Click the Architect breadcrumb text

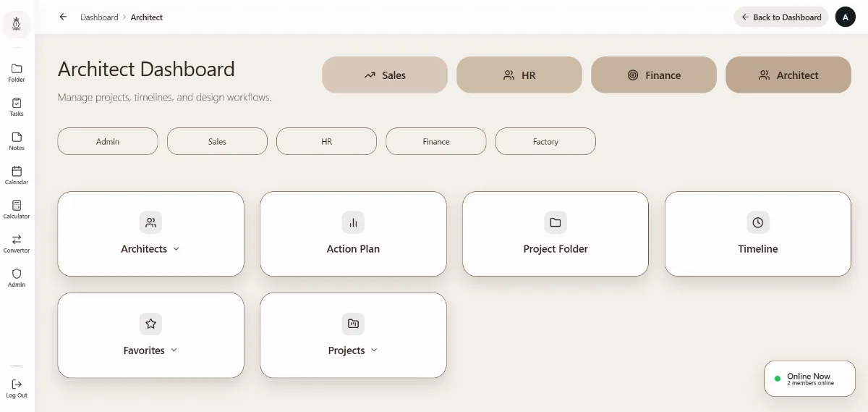click(147, 17)
